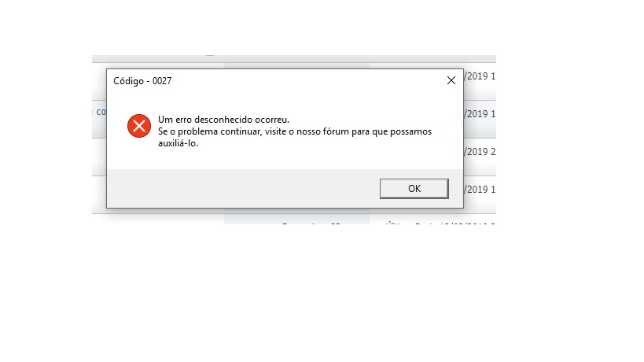Click the word auxiliá-lo in the message

click(178, 143)
